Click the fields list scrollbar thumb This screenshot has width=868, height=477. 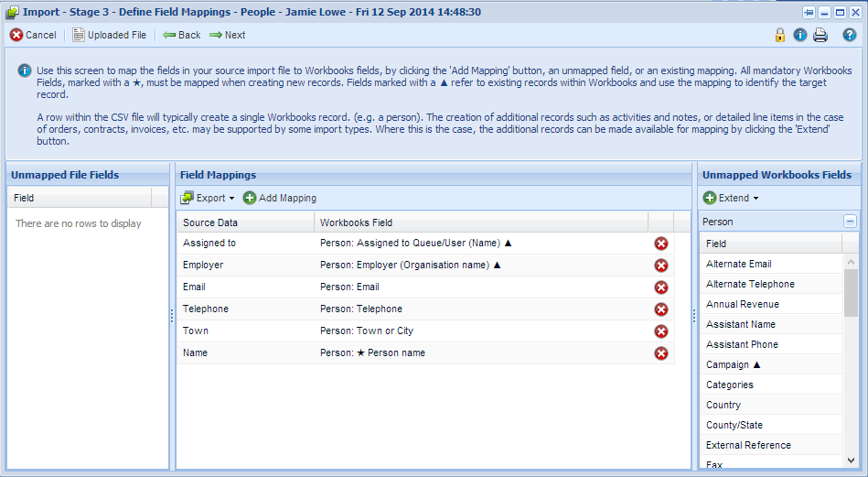[x=851, y=292]
